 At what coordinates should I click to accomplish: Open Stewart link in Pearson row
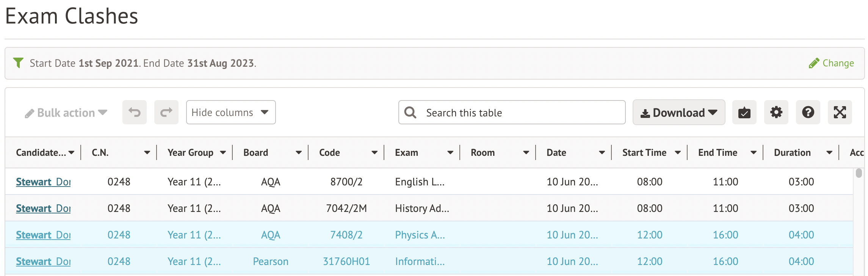click(x=43, y=261)
